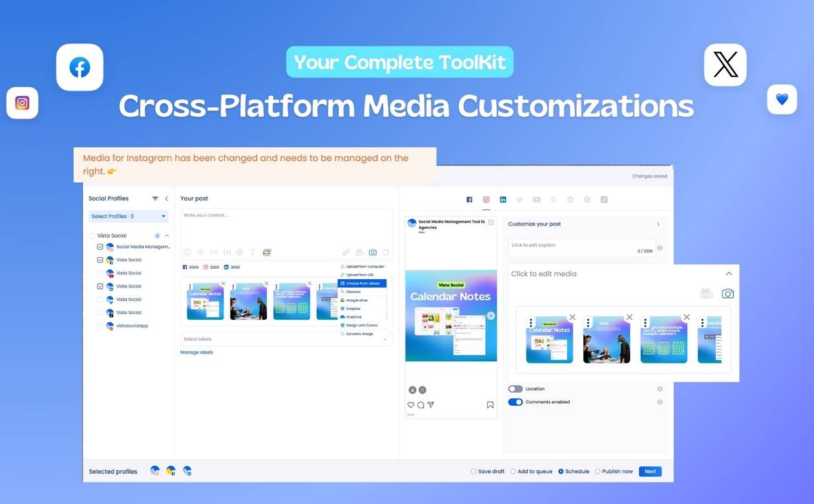The width and height of the screenshot is (814, 504).
Task: Uncheck the Social Media Managem... profile
Action: pos(100,247)
